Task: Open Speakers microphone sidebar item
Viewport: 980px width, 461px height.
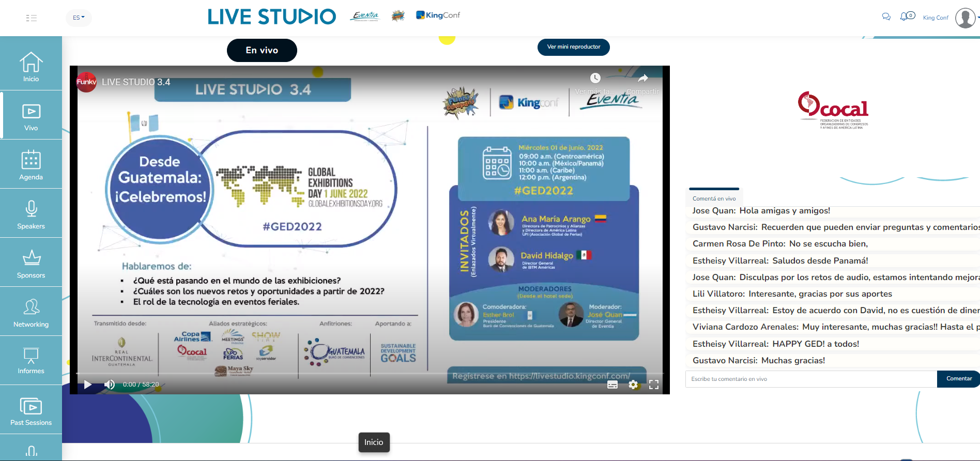Action: (x=31, y=214)
